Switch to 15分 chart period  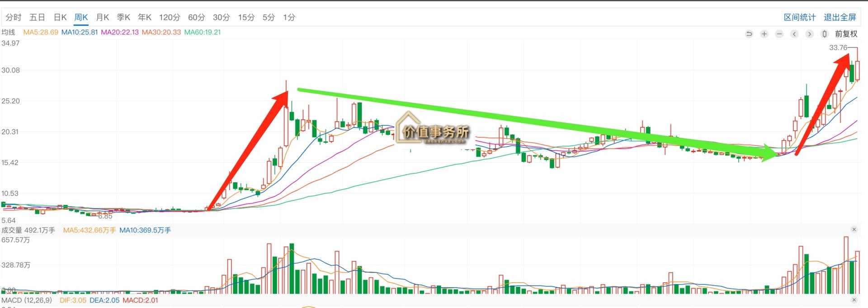coord(246,17)
